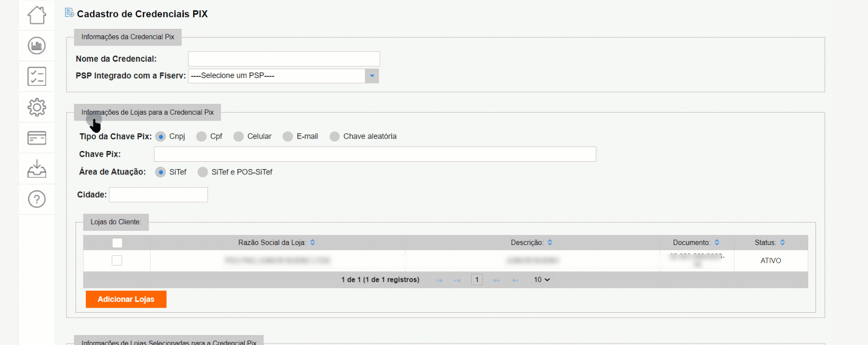Select Cpf as Pix key type
The height and width of the screenshot is (345, 868).
tap(201, 137)
